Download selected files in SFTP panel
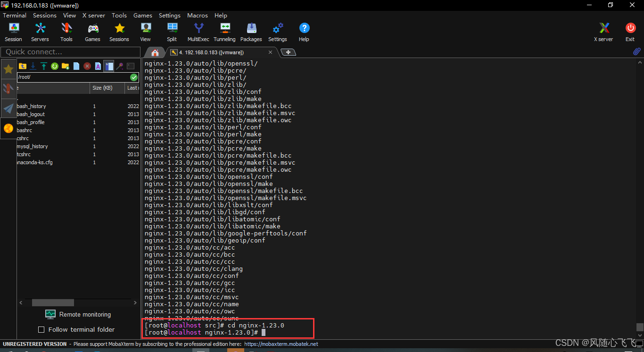Image resolution: width=644 pixels, height=352 pixels. (x=33, y=66)
